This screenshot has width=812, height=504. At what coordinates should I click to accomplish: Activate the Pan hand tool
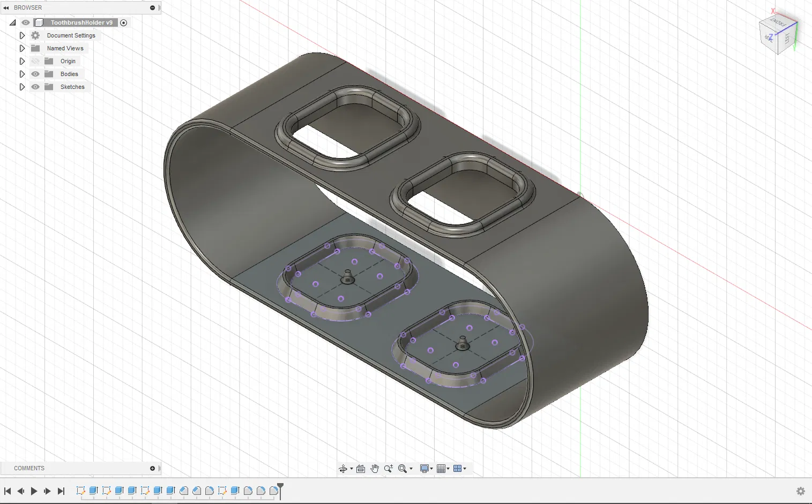point(375,469)
